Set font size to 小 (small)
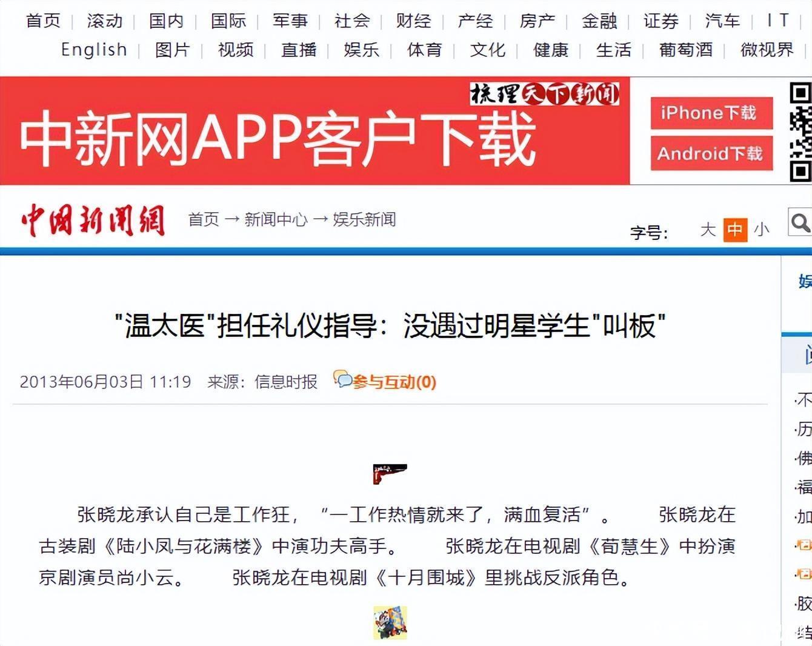 (762, 230)
